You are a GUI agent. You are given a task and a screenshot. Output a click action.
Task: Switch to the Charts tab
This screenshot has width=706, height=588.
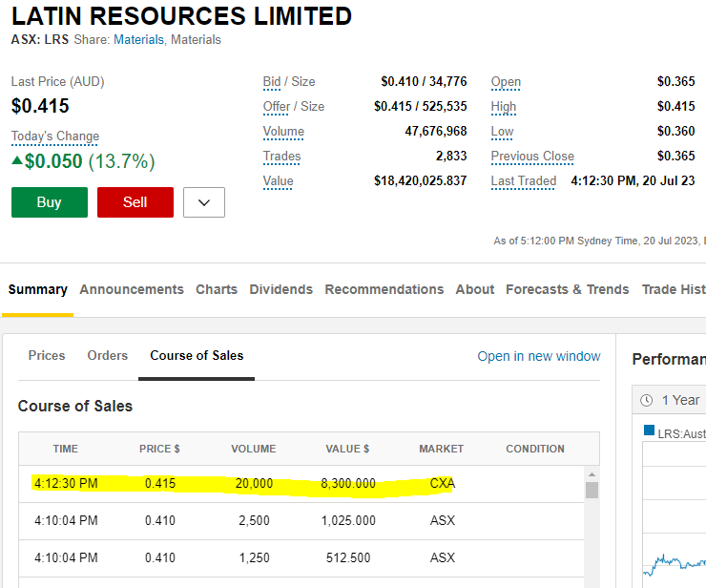pos(217,289)
